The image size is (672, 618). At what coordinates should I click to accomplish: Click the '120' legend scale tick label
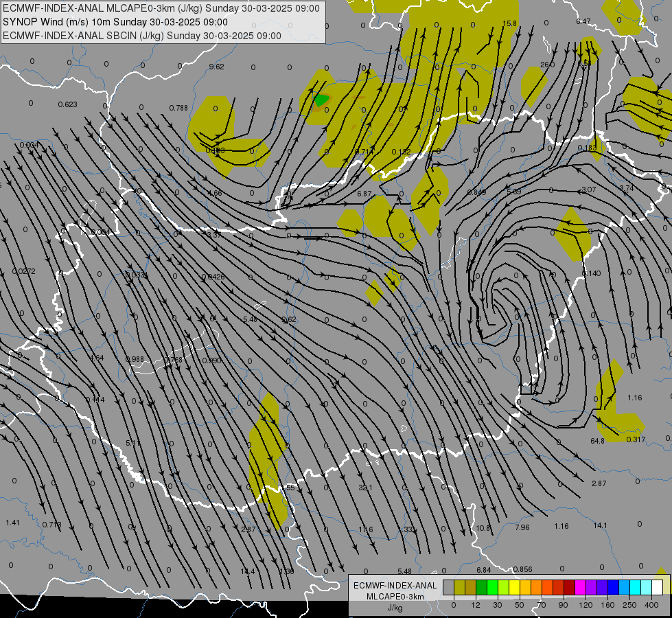[x=586, y=605]
